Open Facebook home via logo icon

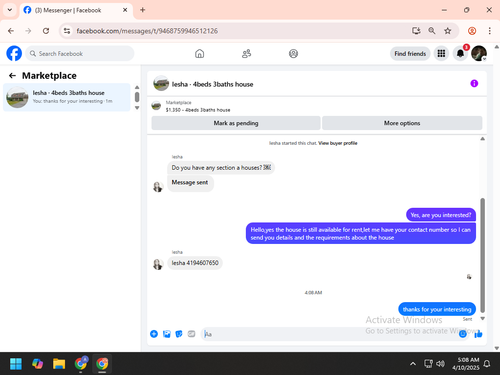[x=14, y=53]
